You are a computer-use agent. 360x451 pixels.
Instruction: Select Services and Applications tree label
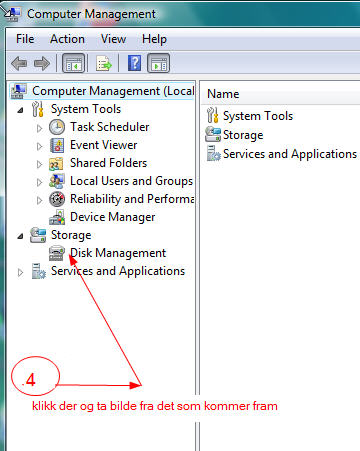tap(118, 271)
